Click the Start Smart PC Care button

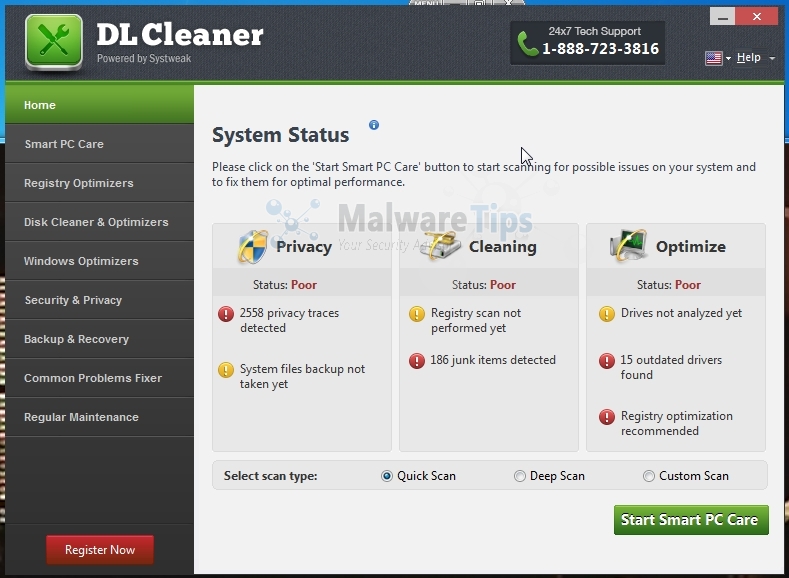(x=691, y=520)
